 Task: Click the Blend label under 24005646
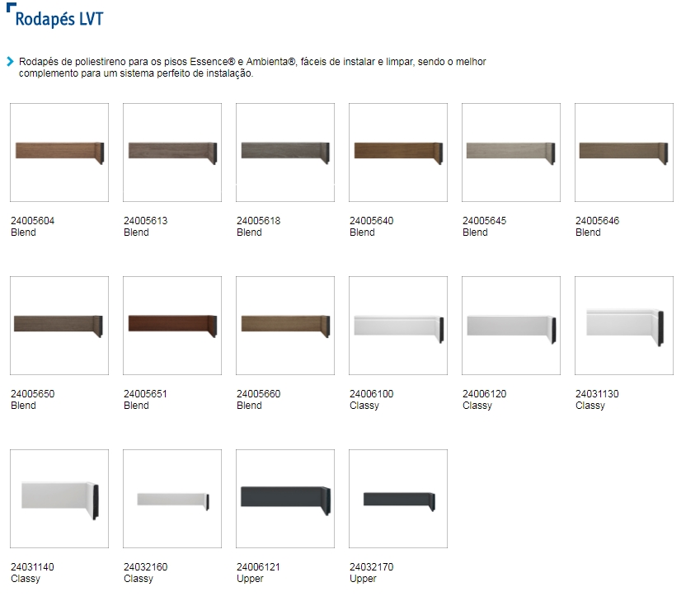588,232
